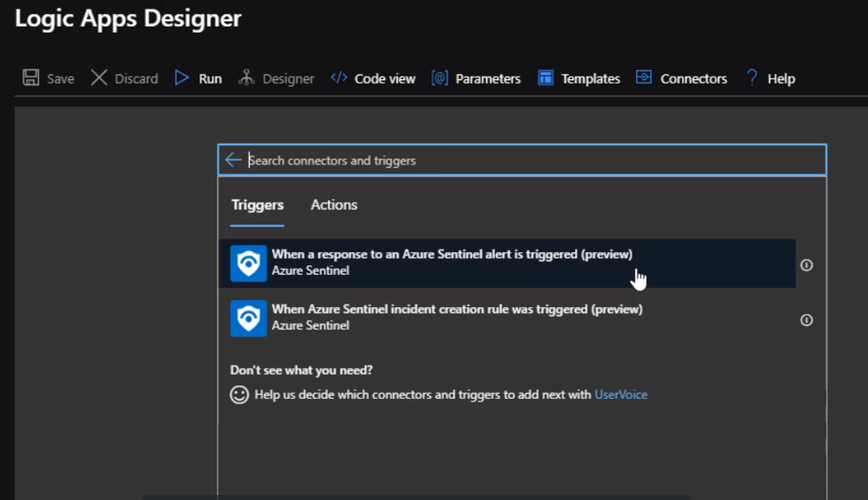
Task: Click Azure Sentinel shield icon for incident rule
Action: [248, 318]
